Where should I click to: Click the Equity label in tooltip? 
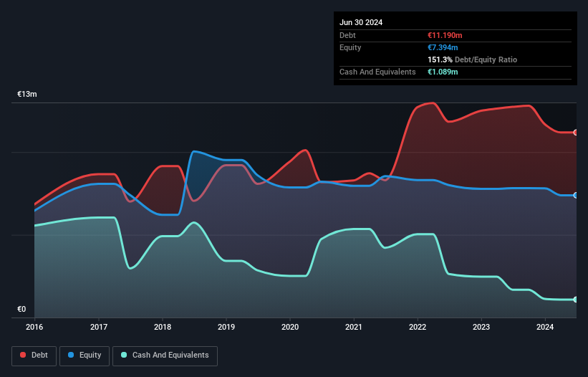coord(350,47)
